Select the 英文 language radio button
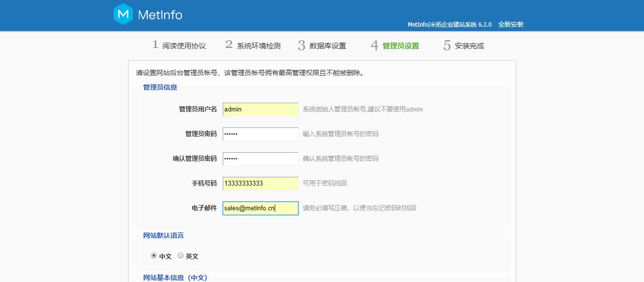The width and height of the screenshot is (644, 282). [x=181, y=255]
